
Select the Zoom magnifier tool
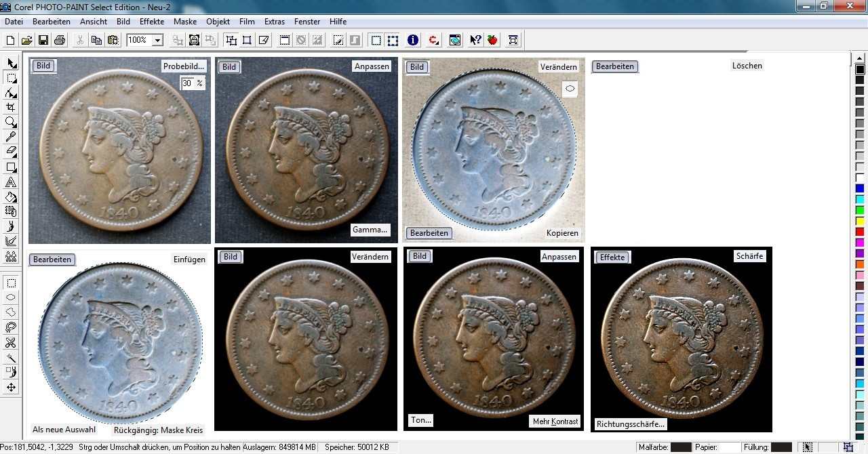coord(11,122)
